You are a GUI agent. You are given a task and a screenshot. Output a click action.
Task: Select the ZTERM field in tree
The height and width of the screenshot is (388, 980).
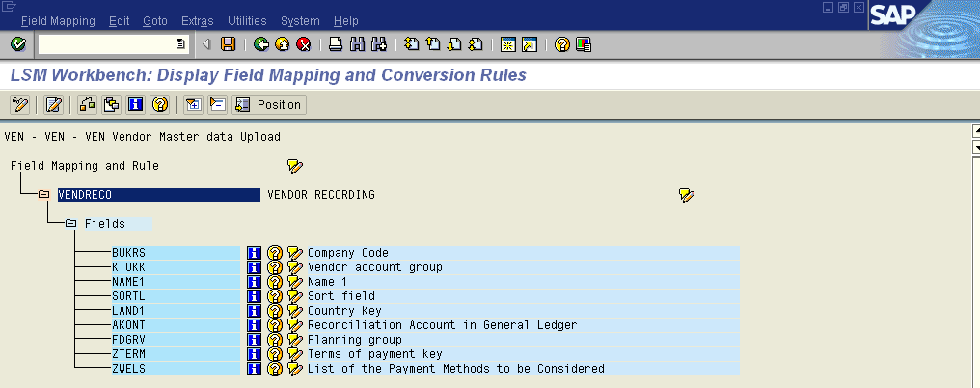point(128,354)
